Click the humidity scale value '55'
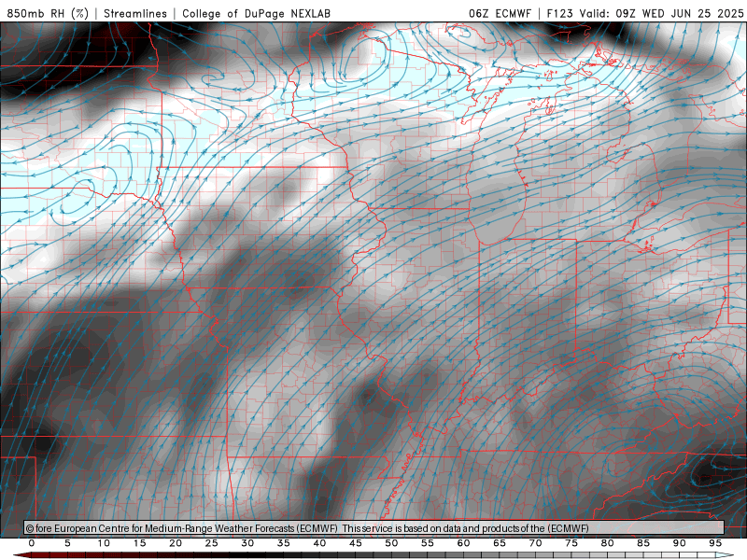This screenshot has width=747, height=560. 428,543
